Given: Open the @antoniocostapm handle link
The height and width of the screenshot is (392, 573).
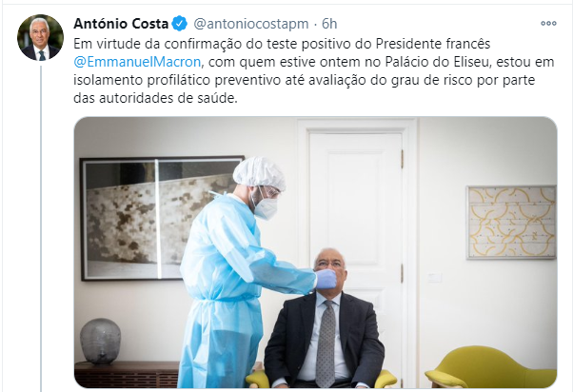Looking at the screenshot, I should [250, 24].
